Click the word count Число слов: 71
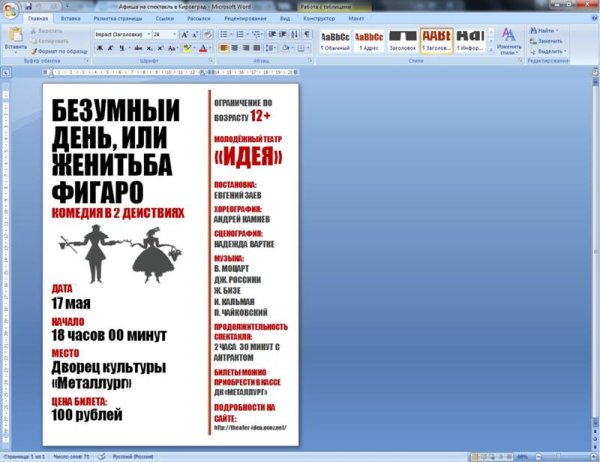 click(71, 457)
